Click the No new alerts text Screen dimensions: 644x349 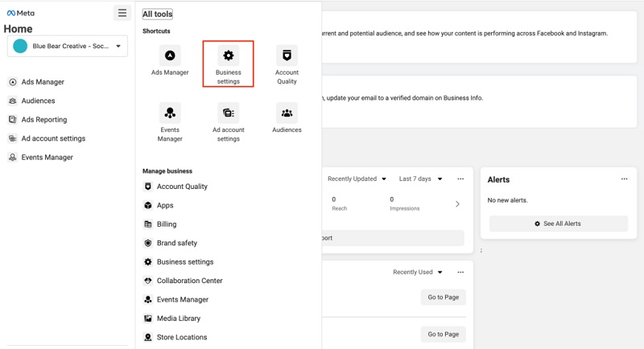click(507, 200)
